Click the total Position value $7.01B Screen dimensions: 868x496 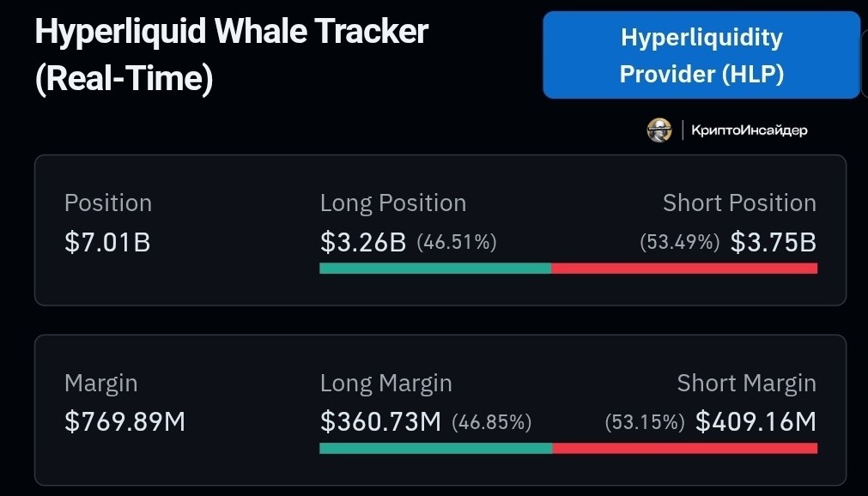coord(107,243)
